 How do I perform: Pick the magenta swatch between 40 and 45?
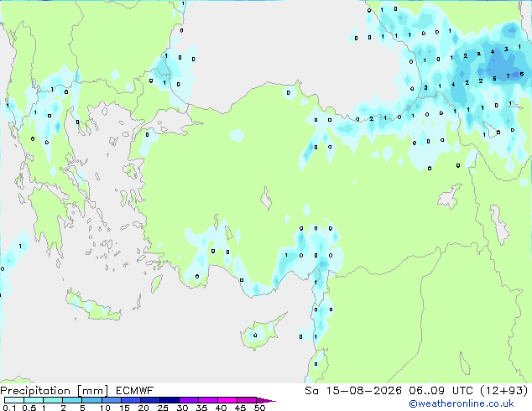(x=227, y=400)
